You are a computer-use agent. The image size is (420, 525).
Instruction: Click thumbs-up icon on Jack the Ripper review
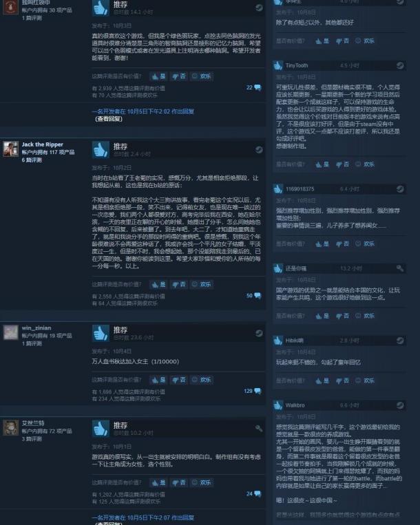[101, 150]
